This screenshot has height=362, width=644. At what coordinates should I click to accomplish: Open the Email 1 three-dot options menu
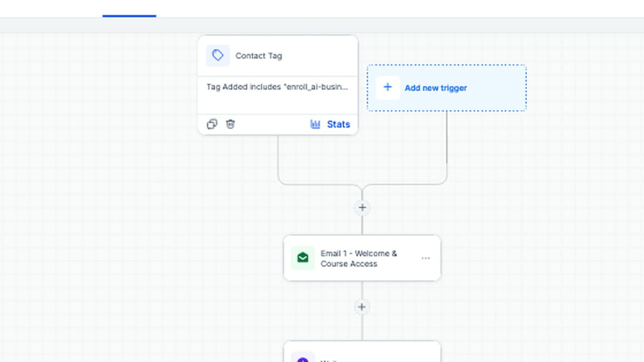tap(425, 258)
